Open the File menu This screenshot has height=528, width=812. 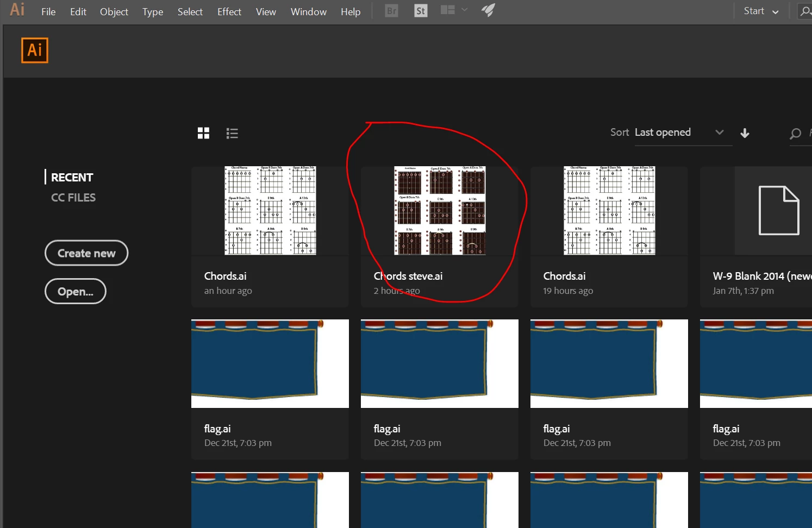pos(48,11)
